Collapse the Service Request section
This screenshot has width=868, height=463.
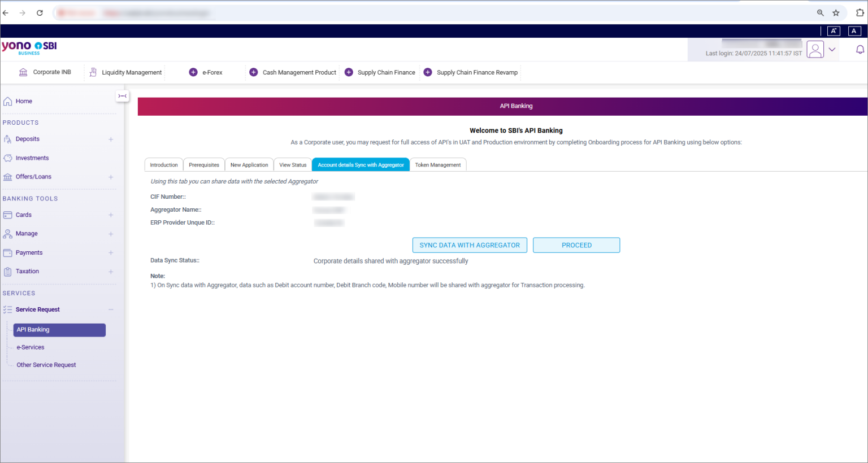coord(111,309)
